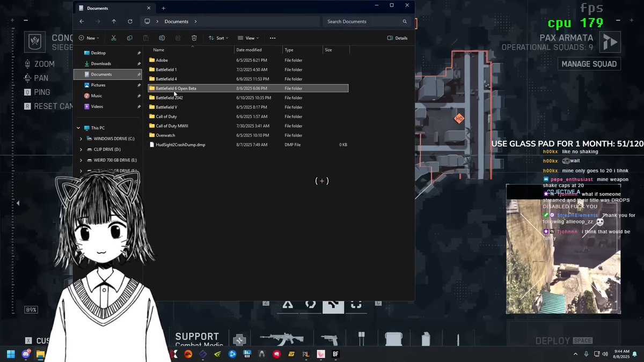This screenshot has width=644, height=362.
Task: Open Music in the sidebar
Action: pos(96,95)
